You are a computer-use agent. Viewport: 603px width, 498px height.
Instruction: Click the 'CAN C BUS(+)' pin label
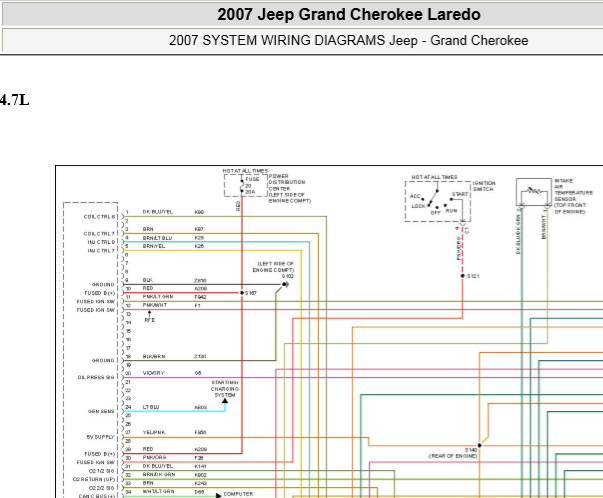[x=97, y=496]
